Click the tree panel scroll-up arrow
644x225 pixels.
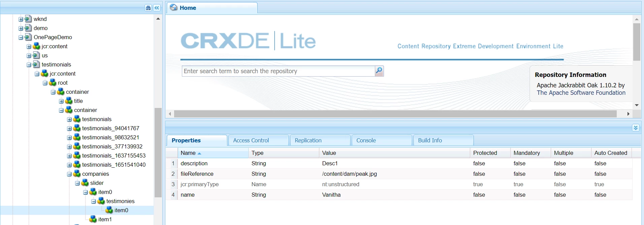tap(158, 19)
